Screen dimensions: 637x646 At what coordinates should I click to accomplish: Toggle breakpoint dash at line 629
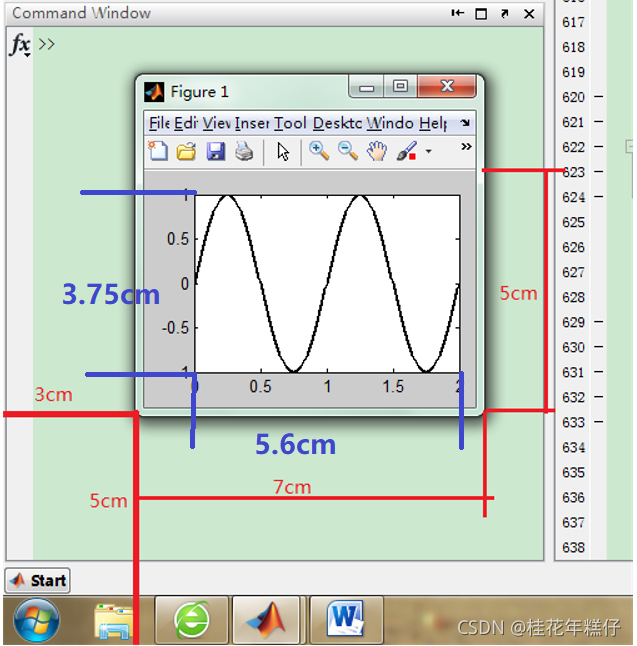tap(599, 322)
